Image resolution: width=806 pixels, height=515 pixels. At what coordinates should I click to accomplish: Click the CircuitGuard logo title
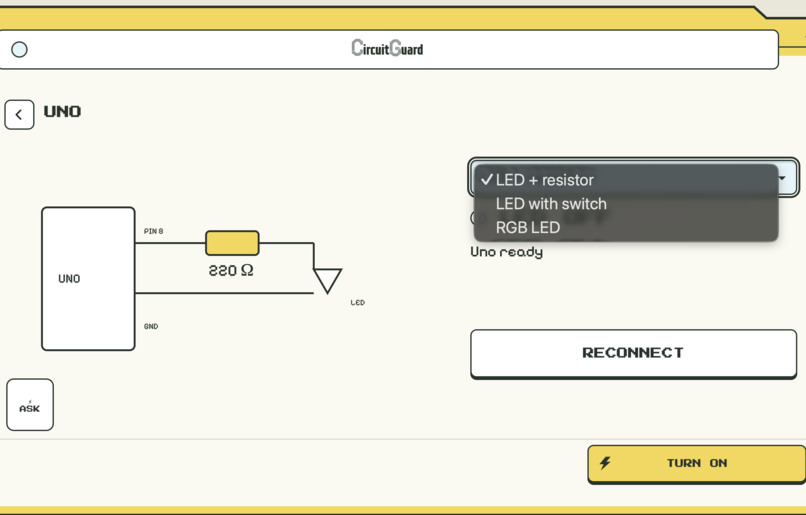click(387, 48)
